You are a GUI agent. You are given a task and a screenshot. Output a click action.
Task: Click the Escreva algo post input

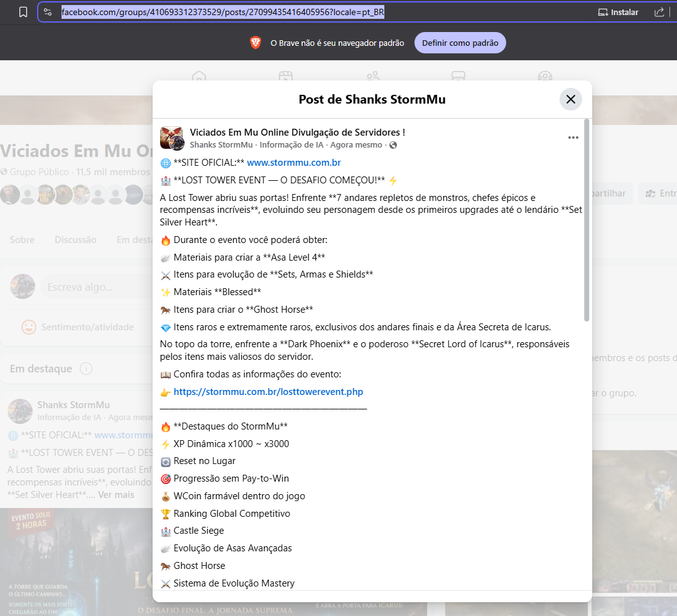97,287
